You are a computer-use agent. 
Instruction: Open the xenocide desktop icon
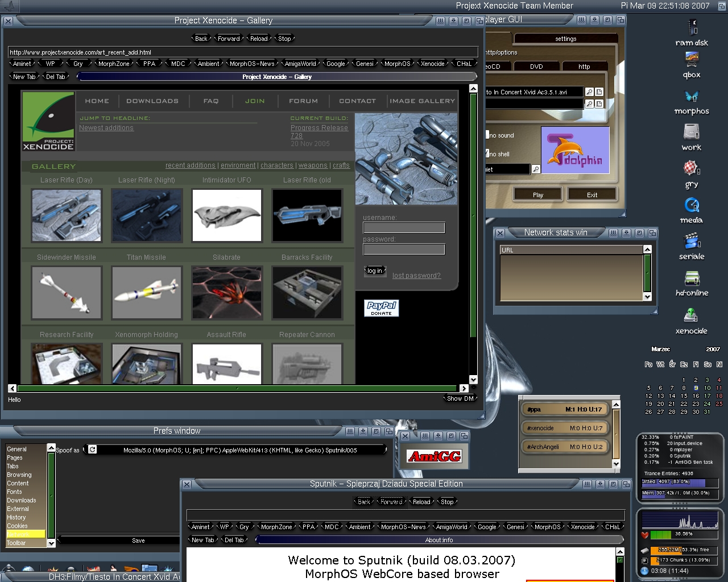692,321
